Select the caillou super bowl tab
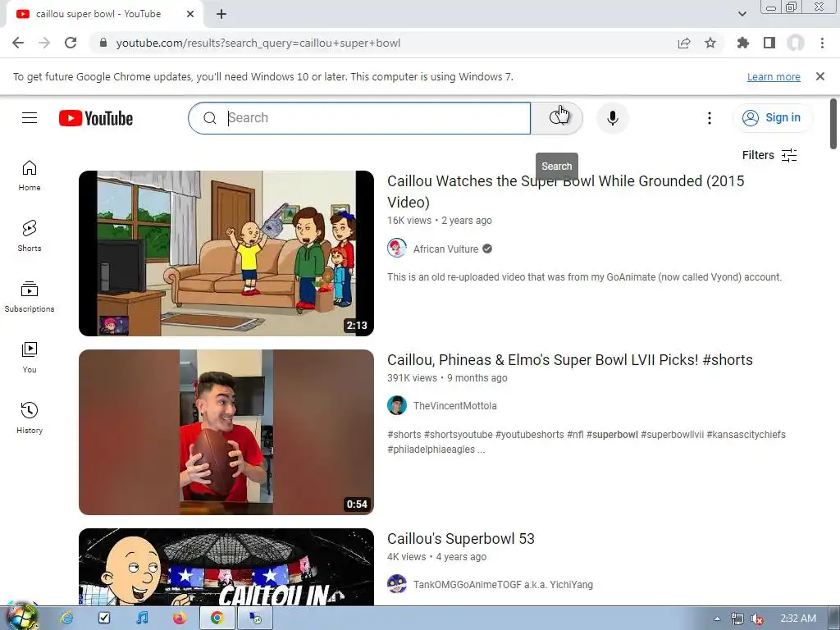The width and height of the screenshot is (840, 630). point(98,14)
